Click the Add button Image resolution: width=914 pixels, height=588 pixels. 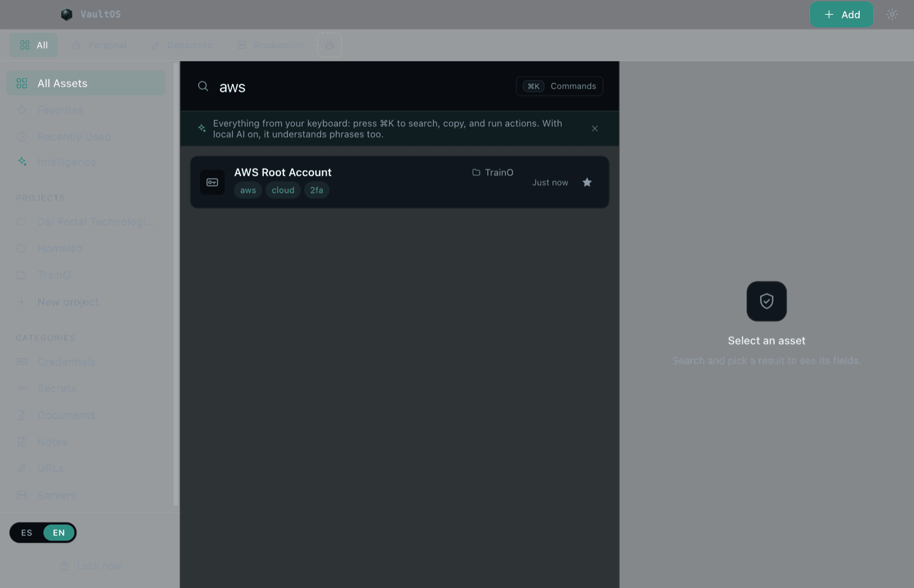click(841, 14)
